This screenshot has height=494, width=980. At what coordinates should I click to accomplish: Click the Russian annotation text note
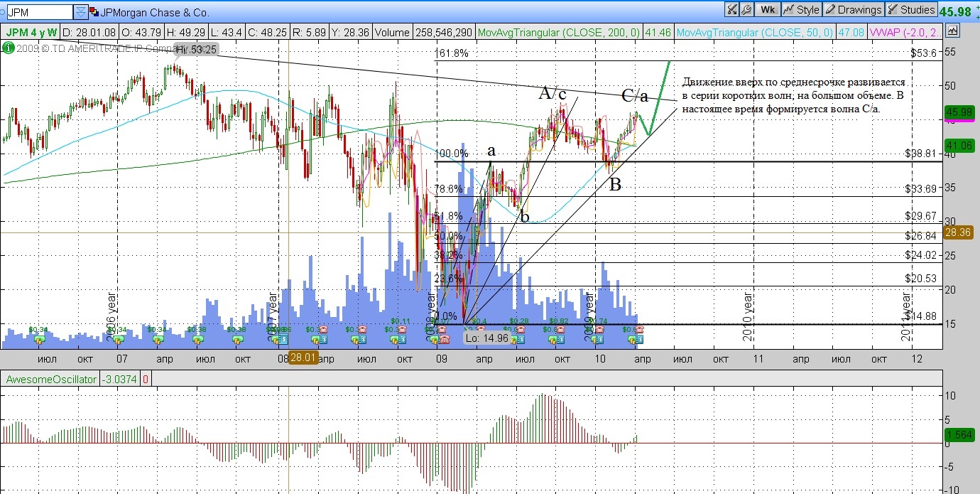pos(793,95)
